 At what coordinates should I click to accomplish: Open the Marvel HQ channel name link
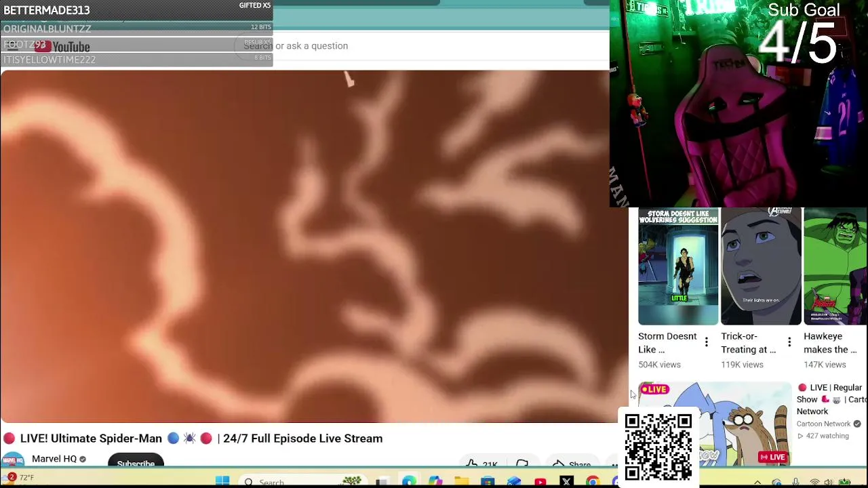point(54,459)
